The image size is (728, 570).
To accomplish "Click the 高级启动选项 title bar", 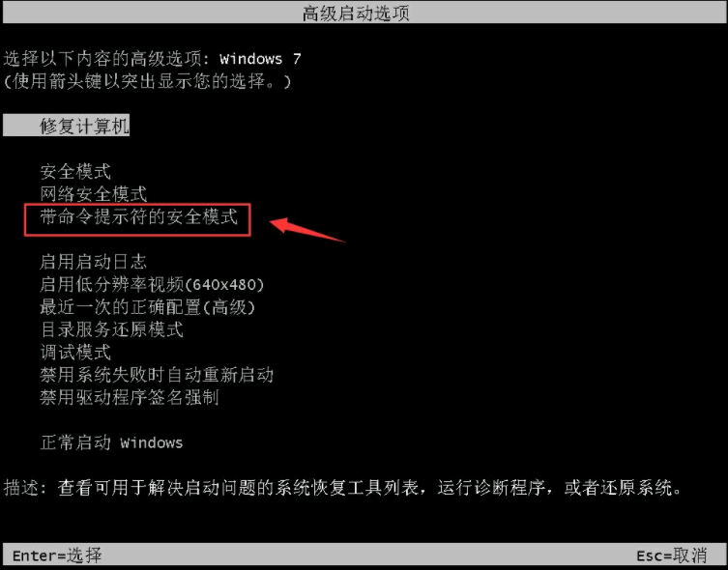I will pos(364,13).
